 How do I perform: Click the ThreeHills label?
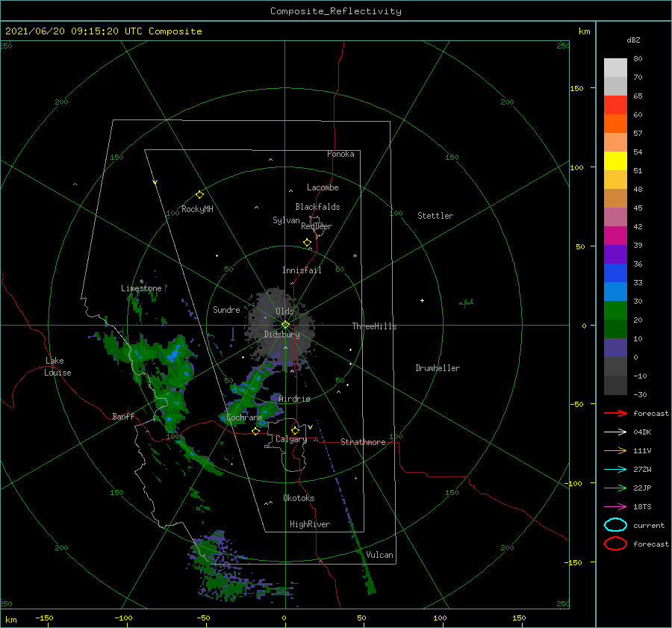pyautogui.click(x=375, y=326)
